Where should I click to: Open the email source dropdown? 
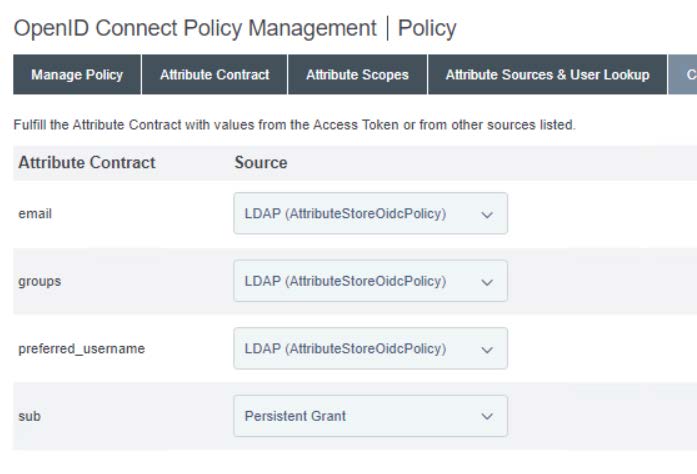coord(370,213)
